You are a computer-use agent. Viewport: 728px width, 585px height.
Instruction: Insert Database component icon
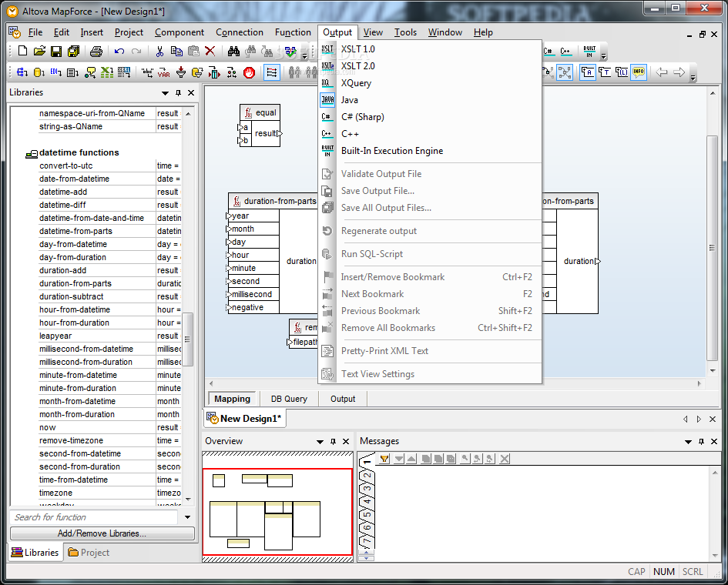tap(39, 72)
